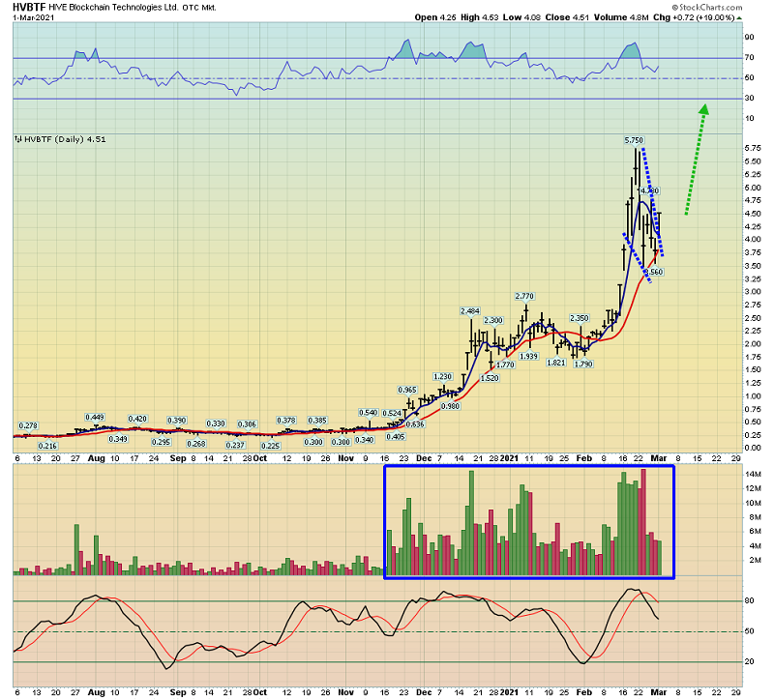The height and width of the screenshot is (700, 774).
Task: Click the price-bar icon beside HVBTF (Daily) legend
Action: [18, 139]
